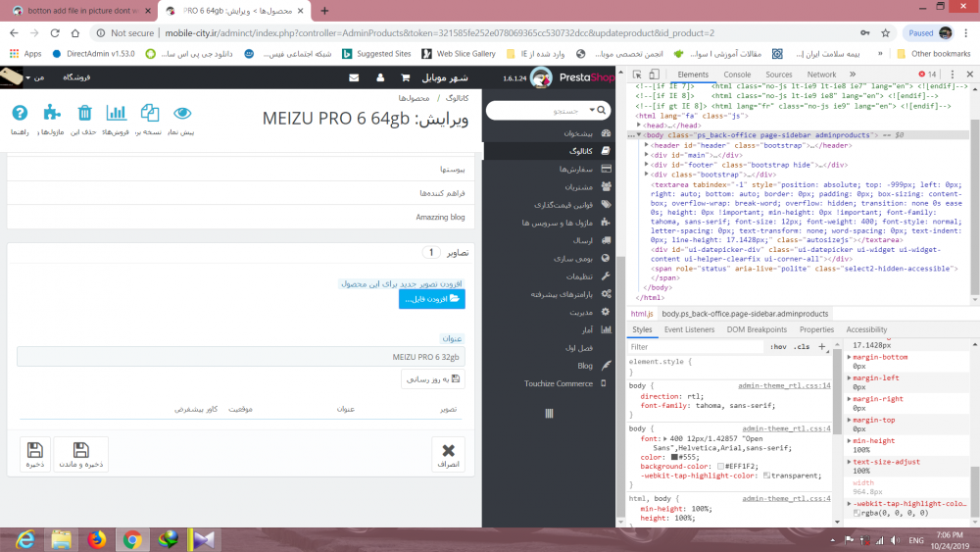Open the customers person icon in header
The image size is (980, 552).
click(380, 77)
